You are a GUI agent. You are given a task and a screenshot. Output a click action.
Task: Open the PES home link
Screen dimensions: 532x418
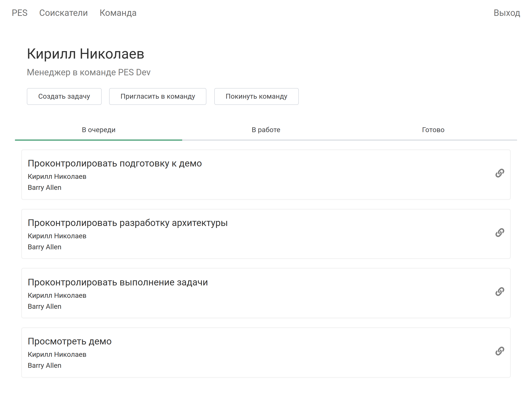[x=20, y=13]
